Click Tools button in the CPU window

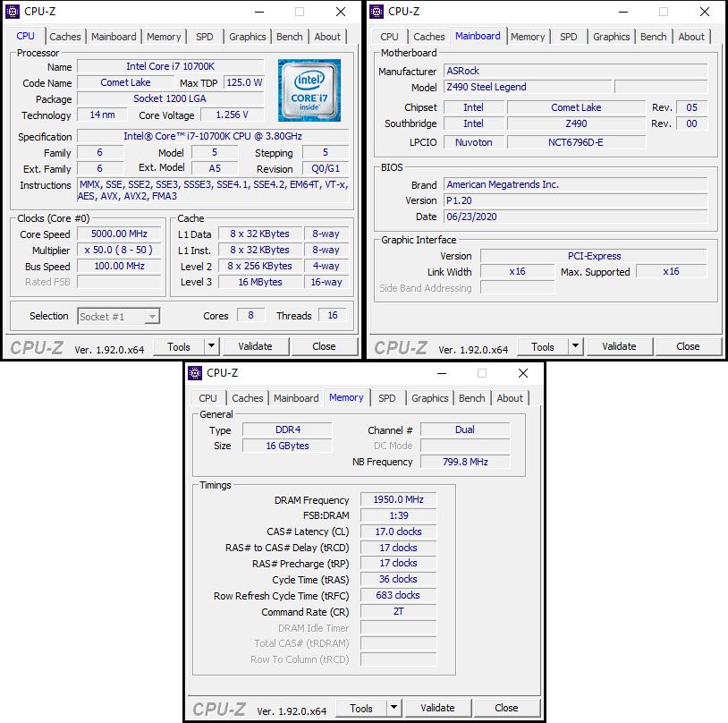(179, 346)
